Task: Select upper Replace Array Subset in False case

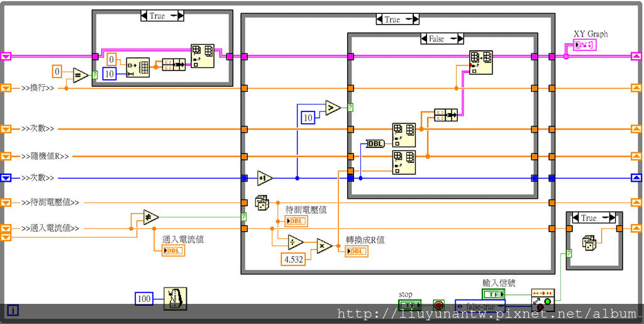Action: (x=404, y=135)
